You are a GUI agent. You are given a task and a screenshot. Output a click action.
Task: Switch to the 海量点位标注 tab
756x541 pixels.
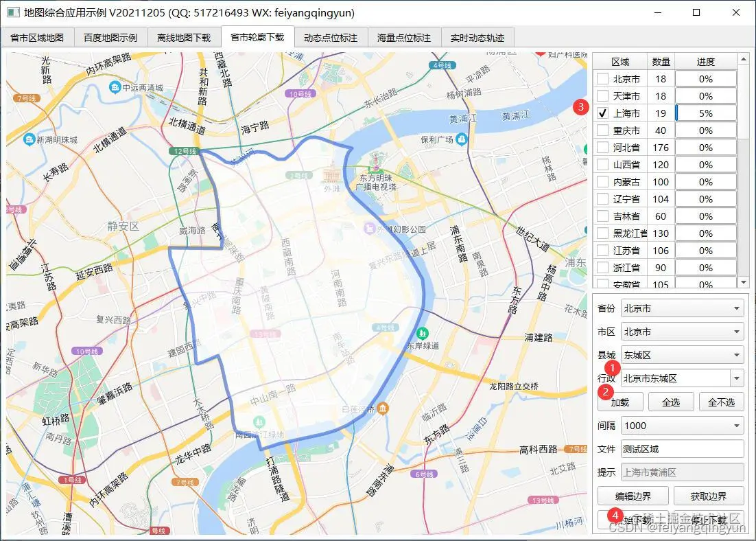404,38
